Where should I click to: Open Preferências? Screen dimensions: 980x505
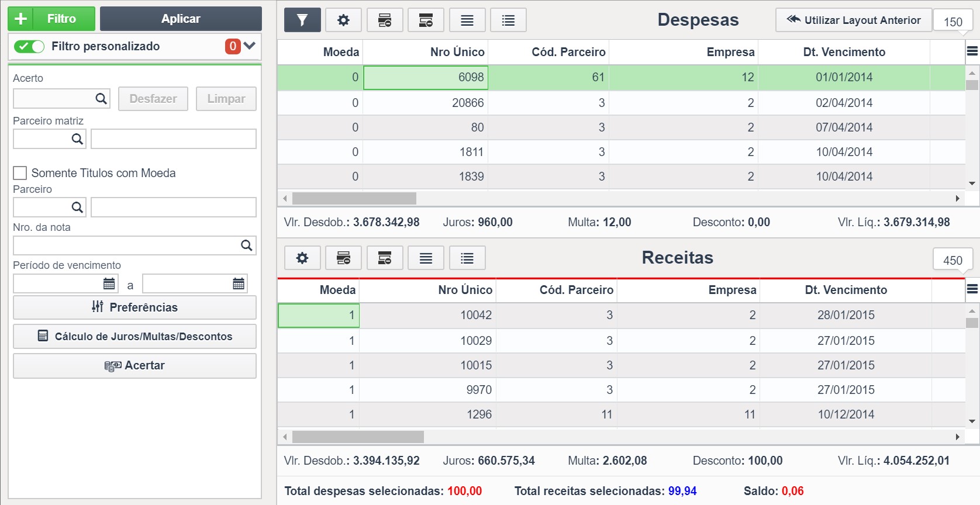tap(134, 307)
